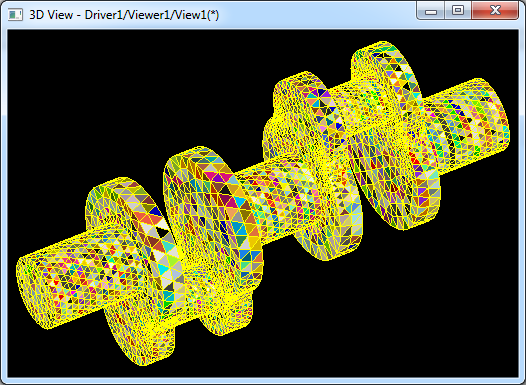526x385 pixels.
Task: Open the window system menu icon
Action: 15,15
